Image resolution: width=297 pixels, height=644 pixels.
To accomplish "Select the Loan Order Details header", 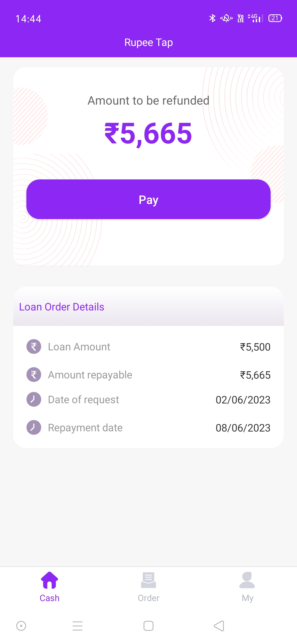I will pos(62,307).
